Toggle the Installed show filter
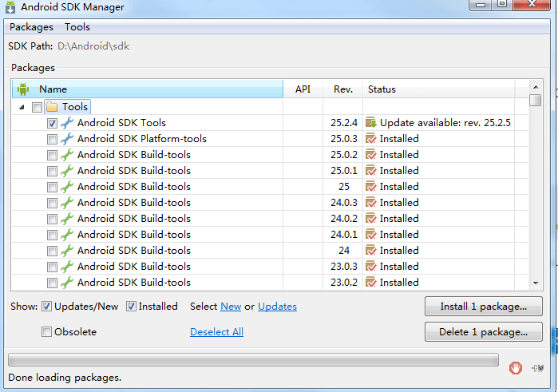The image size is (558, 392). [x=131, y=307]
